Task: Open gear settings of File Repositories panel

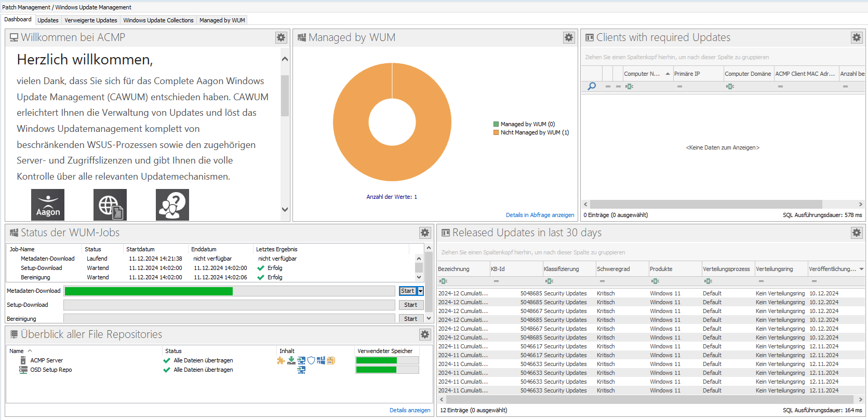Action: [x=425, y=334]
